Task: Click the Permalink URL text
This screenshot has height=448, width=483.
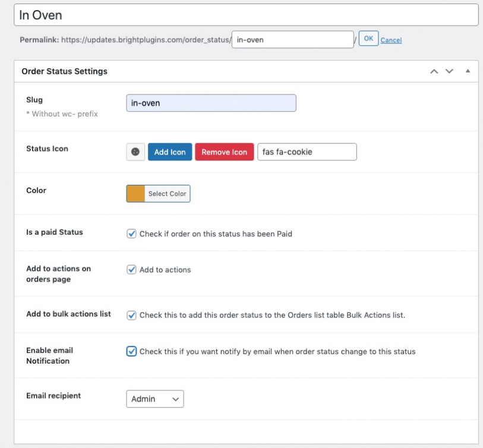Action: pyautogui.click(x=145, y=40)
